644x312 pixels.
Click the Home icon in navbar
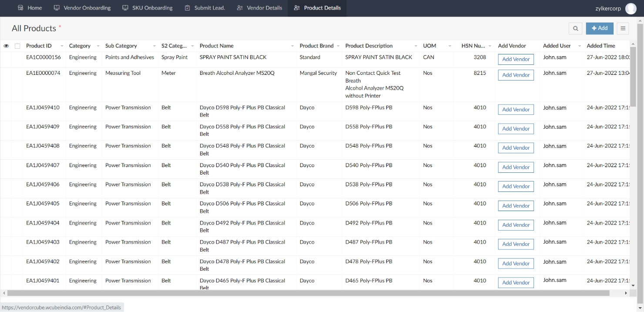(20, 8)
